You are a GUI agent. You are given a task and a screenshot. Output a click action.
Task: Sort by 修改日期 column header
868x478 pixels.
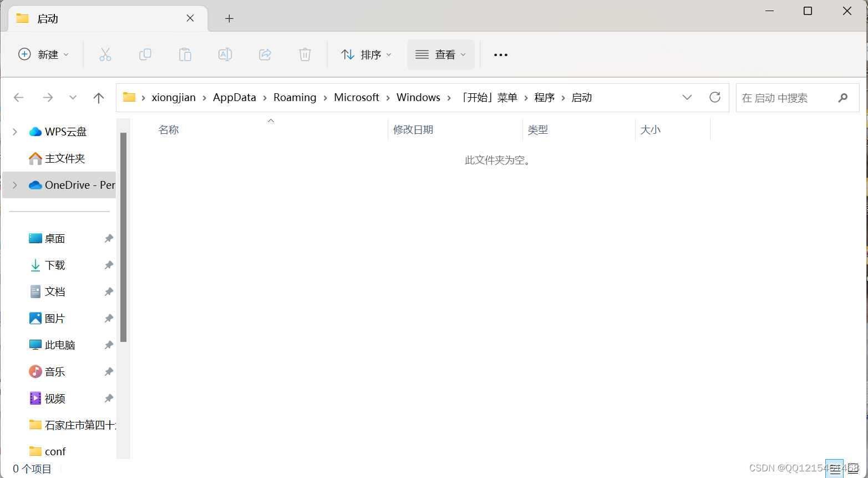[413, 129]
